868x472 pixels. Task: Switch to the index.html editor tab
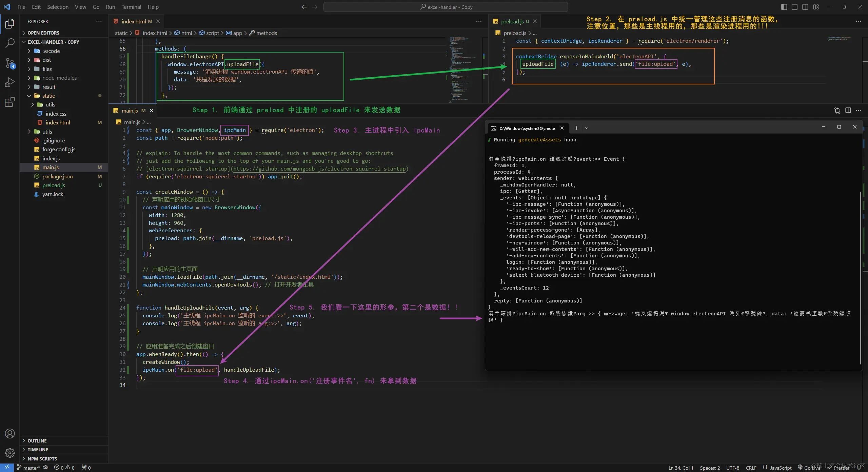pyautogui.click(x=136, y=21)
